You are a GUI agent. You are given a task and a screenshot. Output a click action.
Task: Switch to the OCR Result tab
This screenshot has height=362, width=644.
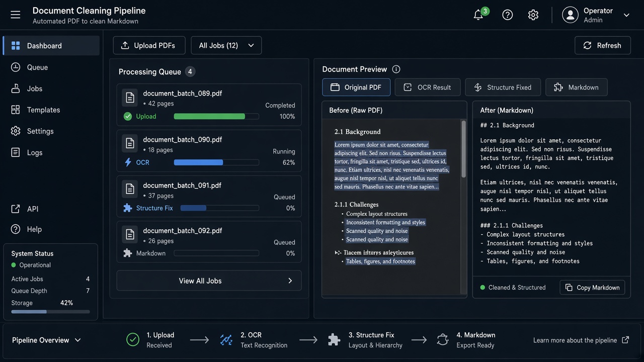(x=427, y=87)
